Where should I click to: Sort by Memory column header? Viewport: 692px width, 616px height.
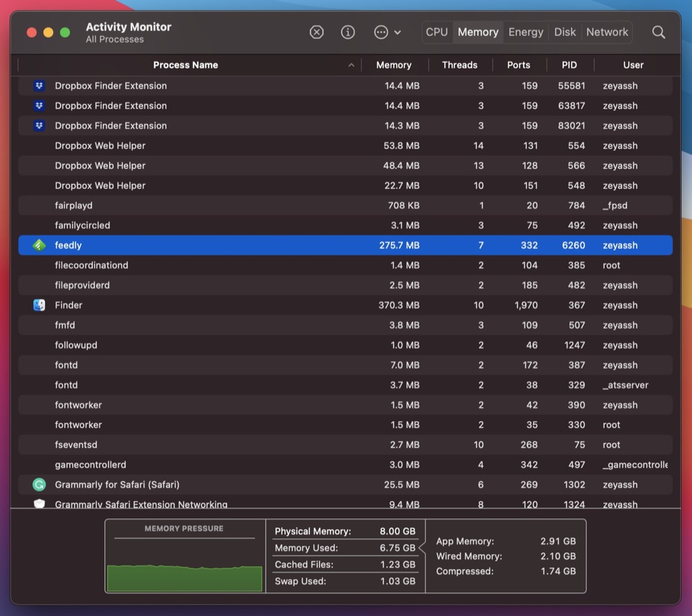pyautogui.click(x=394, y=65)
